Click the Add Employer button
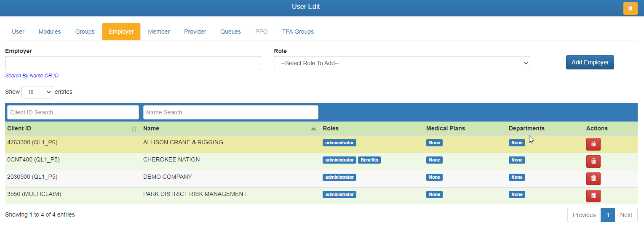This screenshot has height=225, width=644. pos(590,62)
